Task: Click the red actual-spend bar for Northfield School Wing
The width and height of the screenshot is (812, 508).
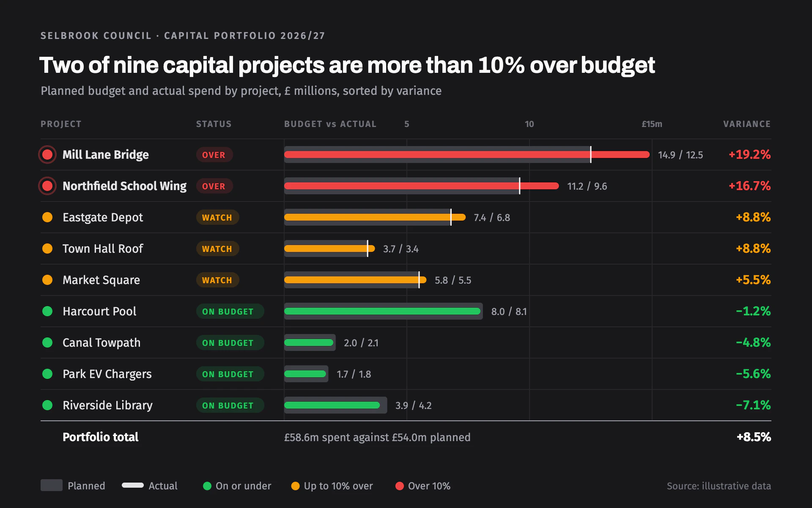Action: [422, 186]
